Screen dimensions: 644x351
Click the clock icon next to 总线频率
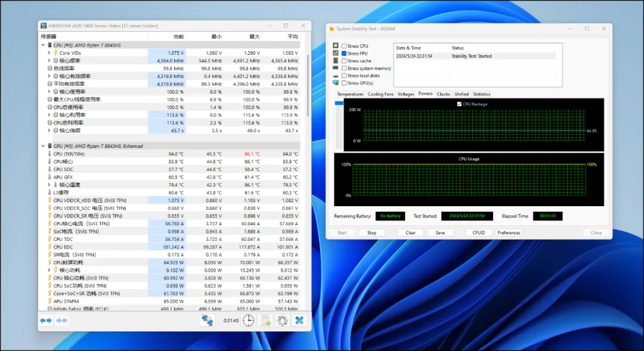point(49,68)
